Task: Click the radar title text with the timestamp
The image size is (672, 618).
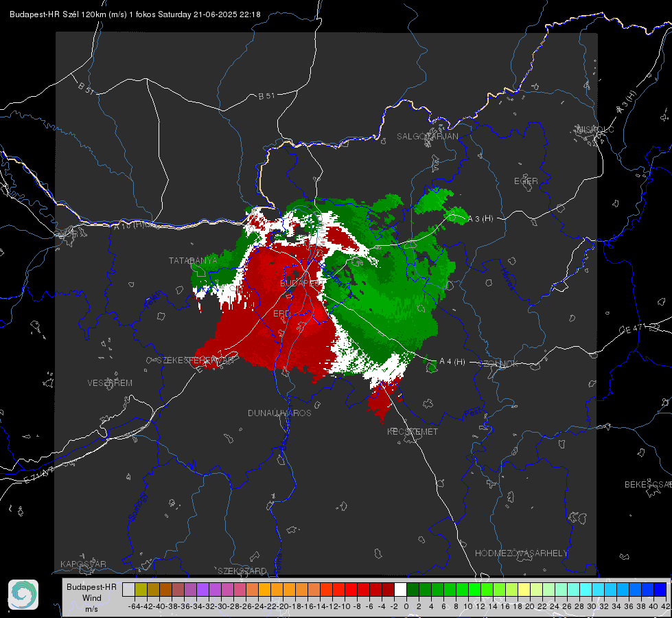Action: tap(135, 14)
